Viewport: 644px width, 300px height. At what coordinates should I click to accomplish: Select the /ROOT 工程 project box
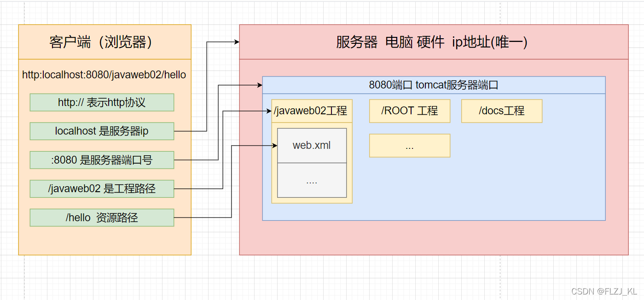(409, 111)
